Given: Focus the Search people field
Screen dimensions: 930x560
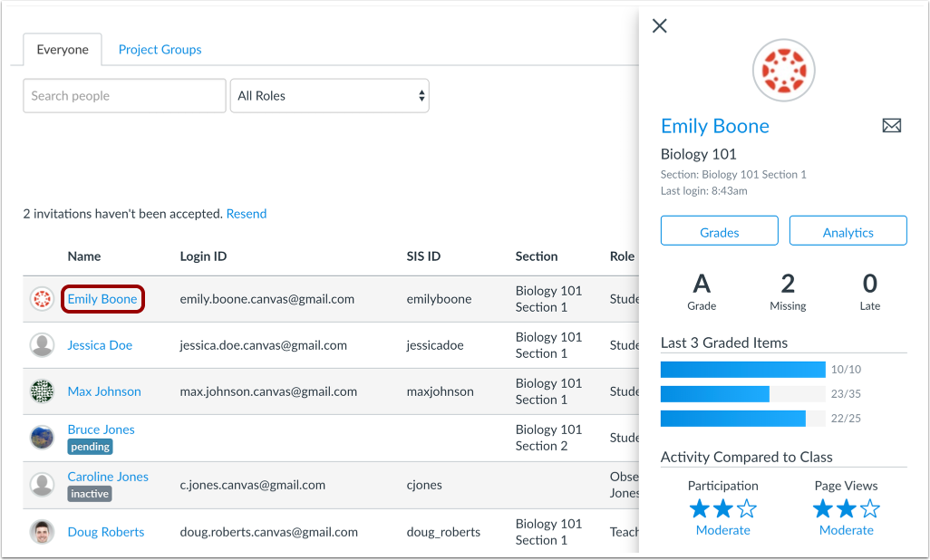Looking at the screenshot, I should 124,95.
